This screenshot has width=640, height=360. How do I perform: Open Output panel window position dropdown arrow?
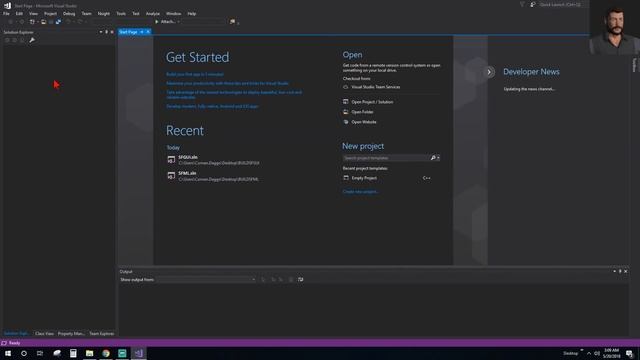[614, 271]
